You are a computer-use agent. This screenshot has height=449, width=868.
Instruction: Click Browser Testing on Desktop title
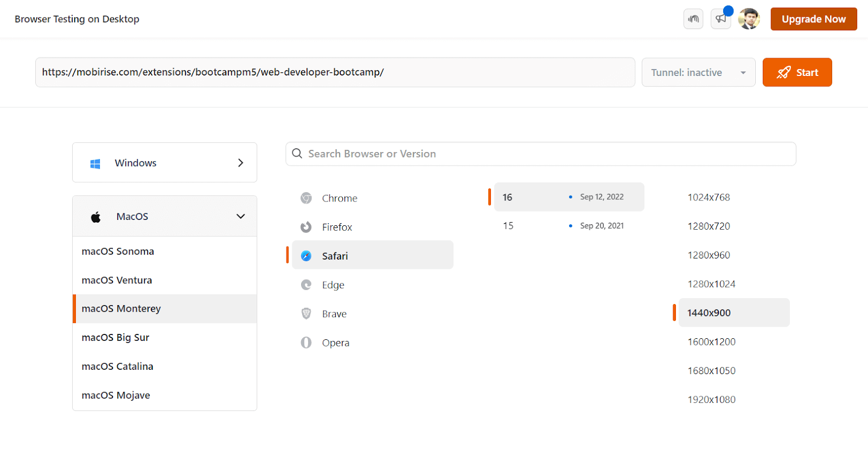[x=77, y=19]
